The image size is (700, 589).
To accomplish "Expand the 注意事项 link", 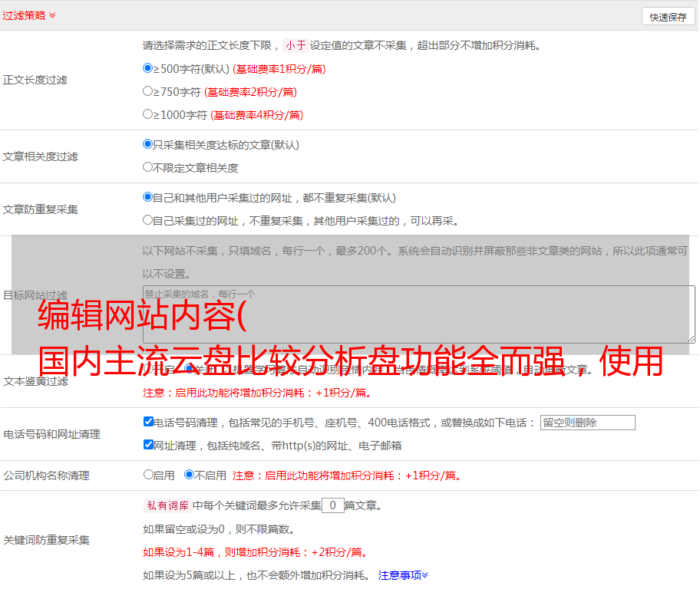I will click(x=402, y=574).
